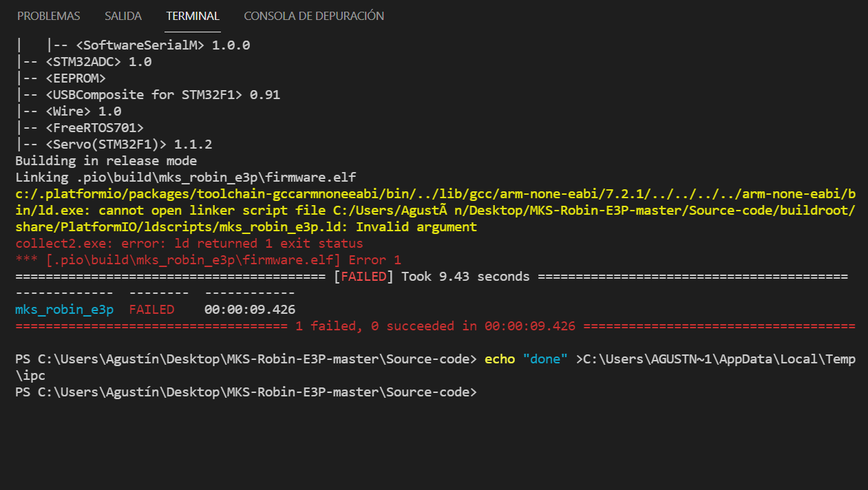Switch to the PROBLEMAS tab
This screenshot has height=490, width=868.
coord(48,15)
